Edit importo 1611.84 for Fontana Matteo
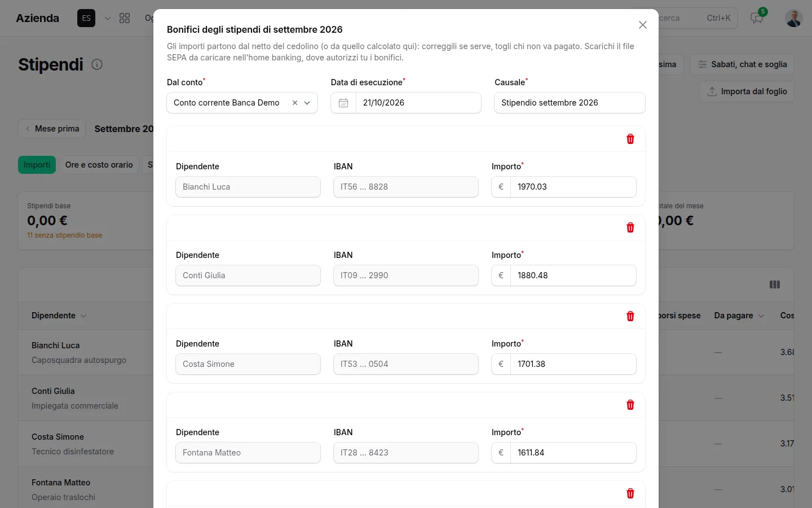812x508 pixels. [x=573, y=453]
